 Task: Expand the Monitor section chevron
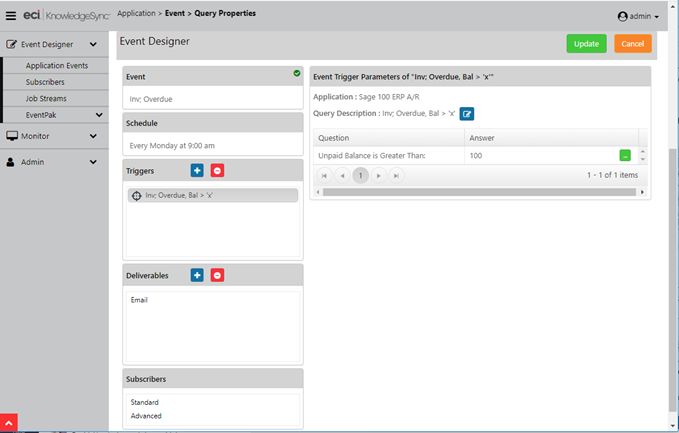click(x=93, y=136)
